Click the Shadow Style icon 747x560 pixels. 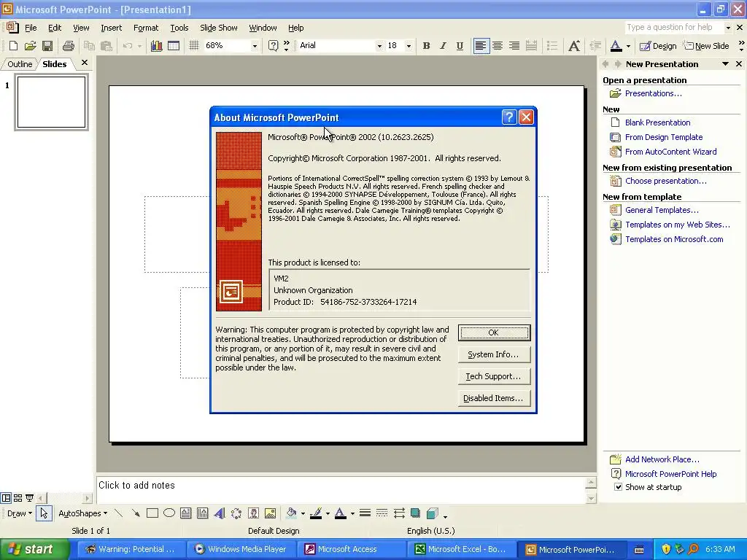[x=415, y=513]
